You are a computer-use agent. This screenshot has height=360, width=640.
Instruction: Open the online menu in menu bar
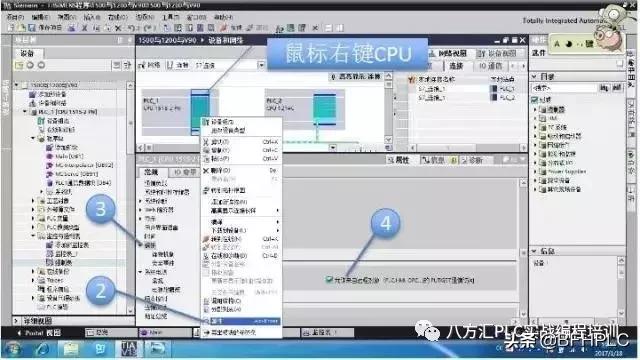(118, 17)
